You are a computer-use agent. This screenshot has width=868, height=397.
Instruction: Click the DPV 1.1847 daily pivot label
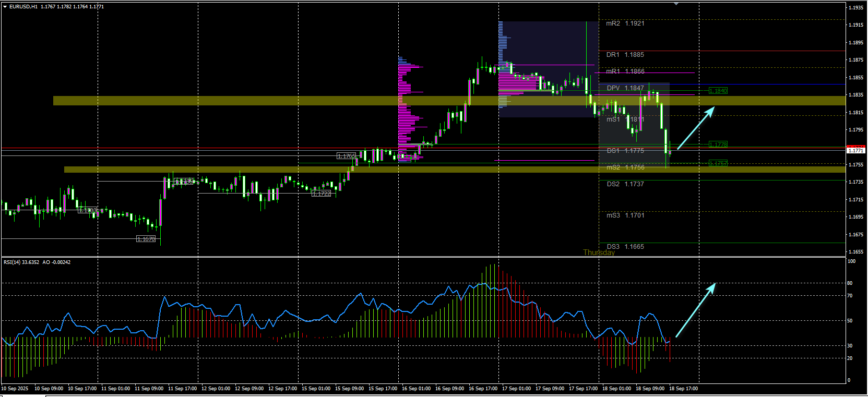pos(625,88)
